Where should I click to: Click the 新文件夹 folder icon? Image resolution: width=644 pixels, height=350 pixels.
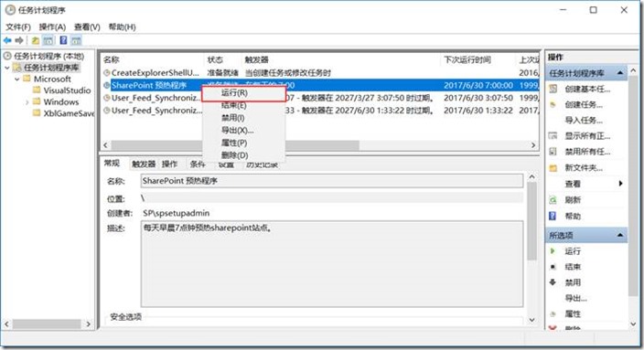click(553, 168)
